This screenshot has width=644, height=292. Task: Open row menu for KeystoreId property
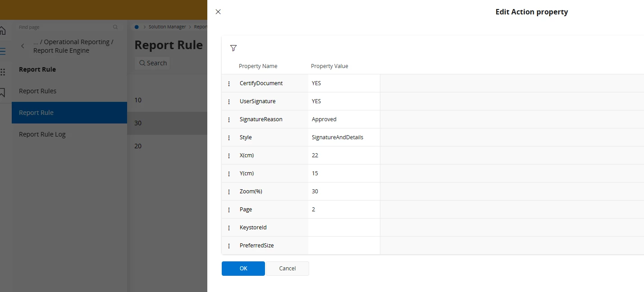coord(229,228)
